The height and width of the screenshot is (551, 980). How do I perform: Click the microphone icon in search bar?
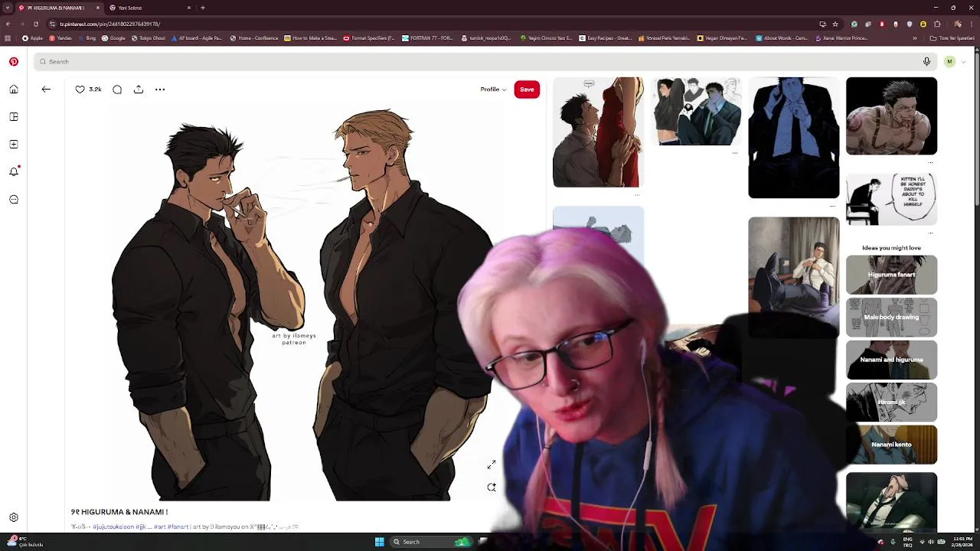926,61
